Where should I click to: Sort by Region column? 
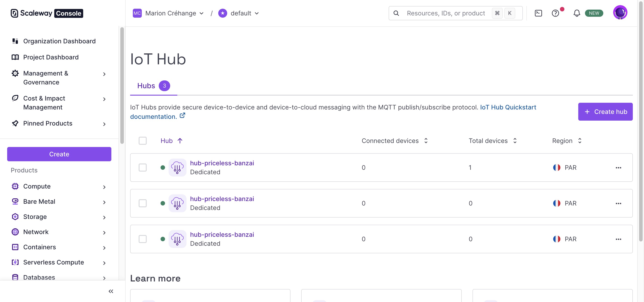click(x=567, y=141)
